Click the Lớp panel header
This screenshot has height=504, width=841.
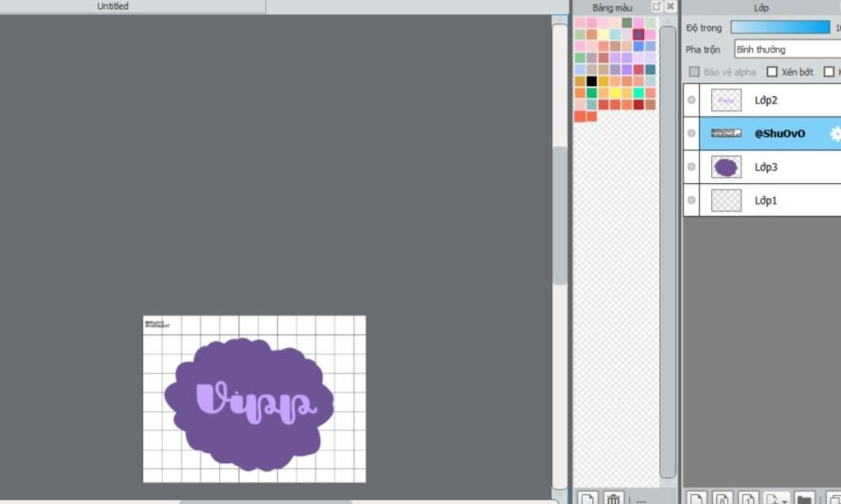pos(761,7)
